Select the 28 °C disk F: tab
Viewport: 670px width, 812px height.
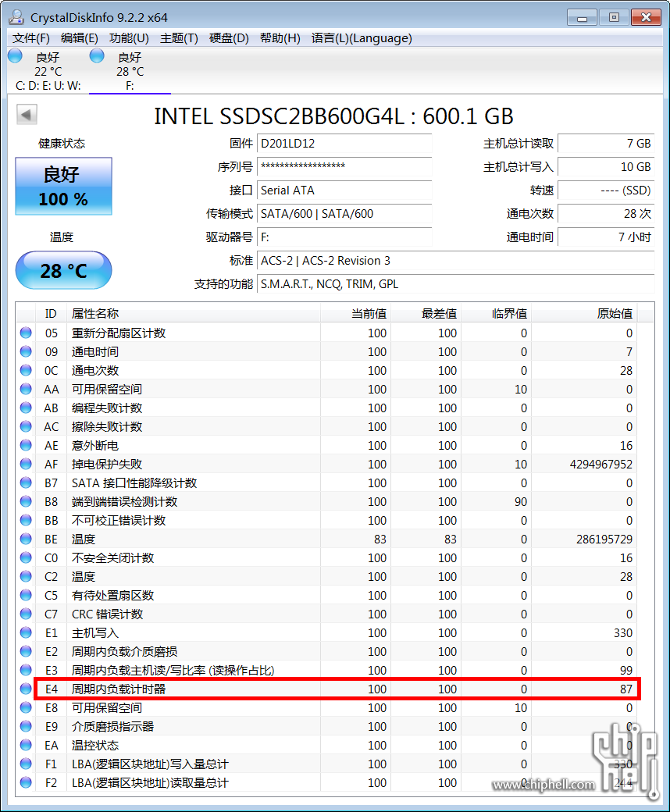[x=130, y=71]
